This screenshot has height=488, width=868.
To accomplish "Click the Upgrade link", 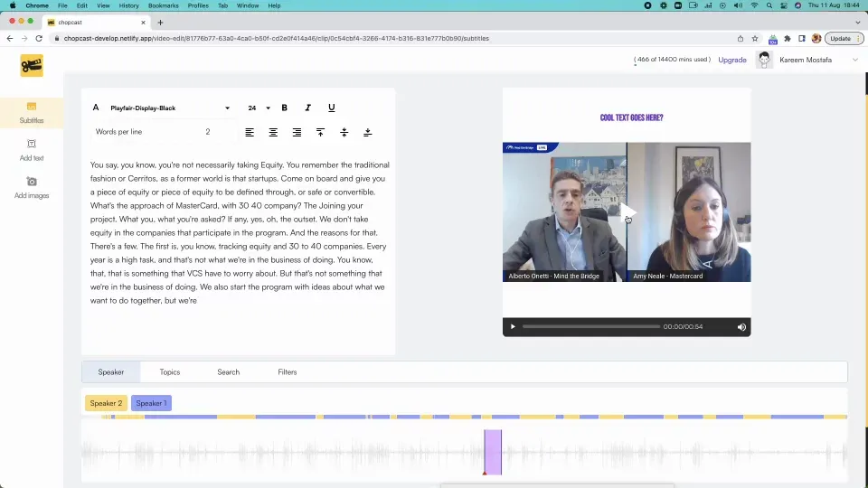I will (731, 60).
